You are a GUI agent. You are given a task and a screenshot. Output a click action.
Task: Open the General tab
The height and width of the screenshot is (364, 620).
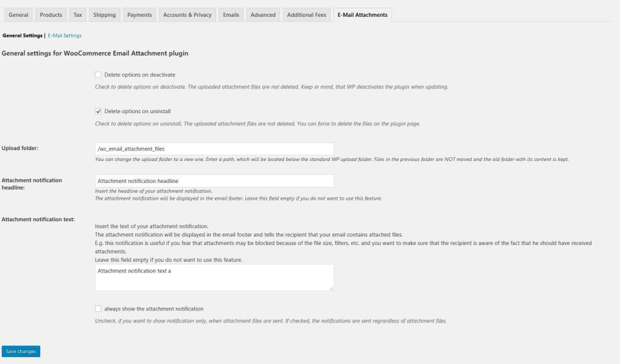click(19, 15)
